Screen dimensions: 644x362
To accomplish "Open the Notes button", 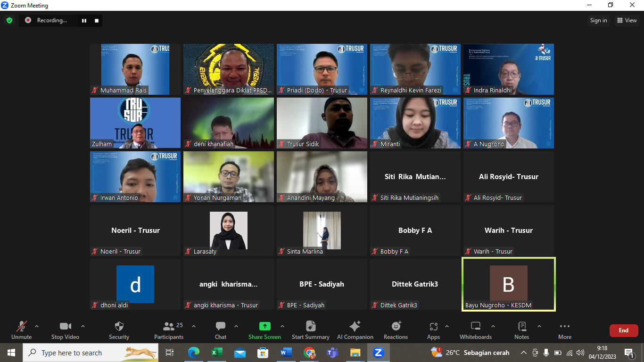I will pyautogui.click(x=521, y=330).
